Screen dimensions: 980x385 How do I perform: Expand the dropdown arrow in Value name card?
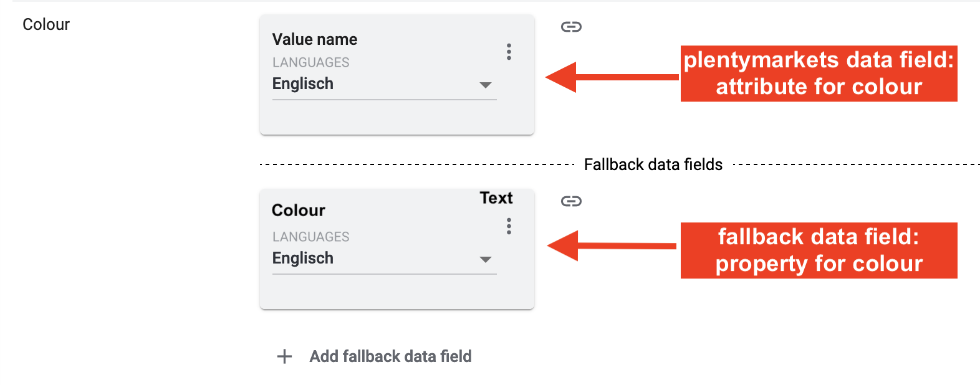point(486,85)
